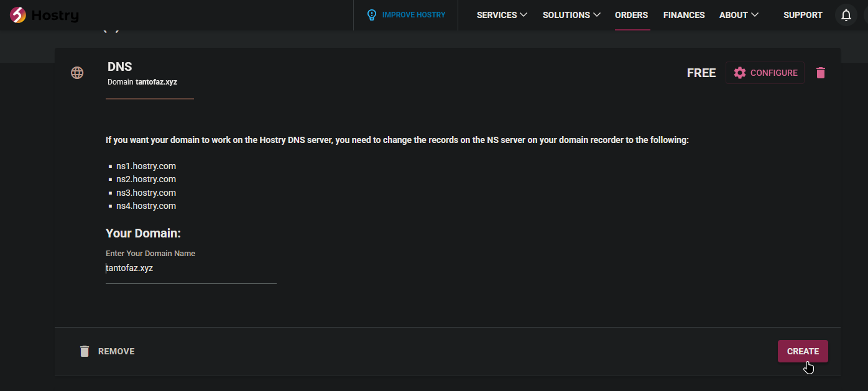Open the Support menu item
The image size is (868, 391).
[803, 15]
